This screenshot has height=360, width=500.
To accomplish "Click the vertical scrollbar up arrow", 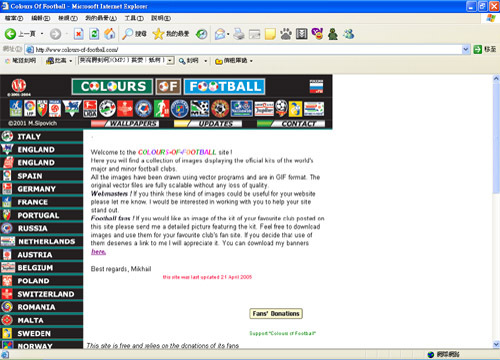I will pos(496,79).
